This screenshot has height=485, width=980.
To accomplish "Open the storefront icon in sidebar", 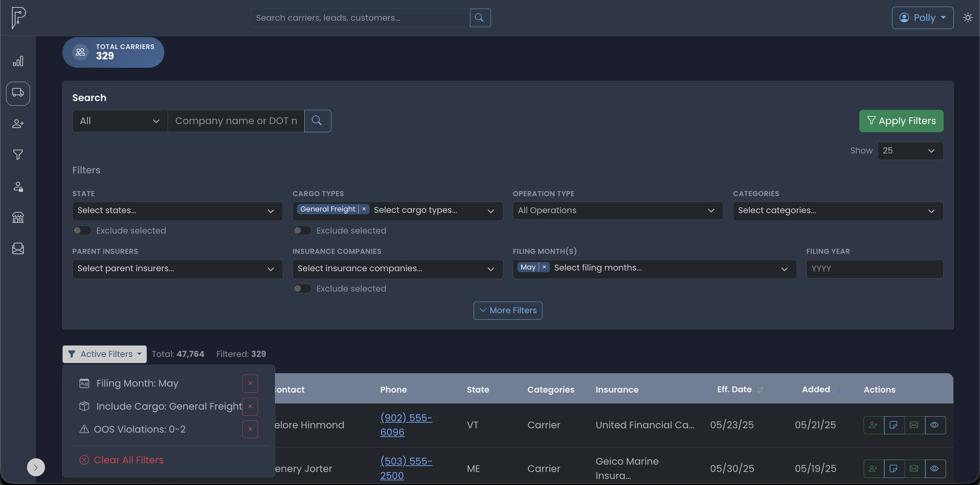I will coord(18,217).
